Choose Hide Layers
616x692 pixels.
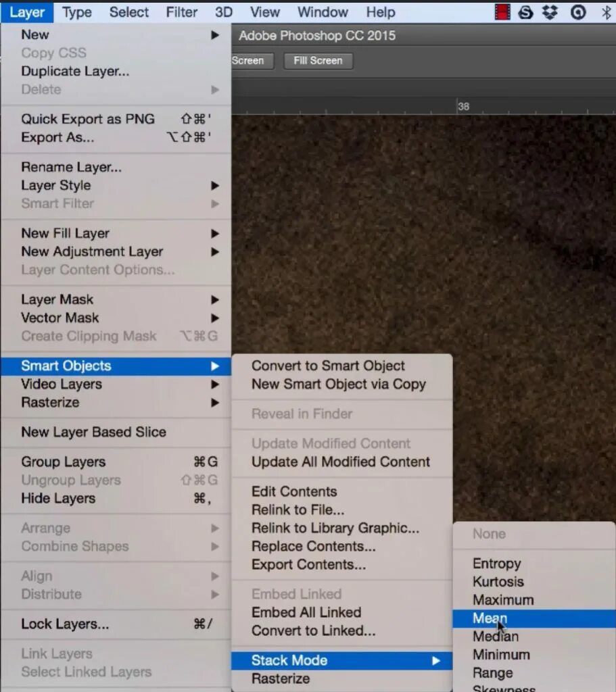point(116,498)
